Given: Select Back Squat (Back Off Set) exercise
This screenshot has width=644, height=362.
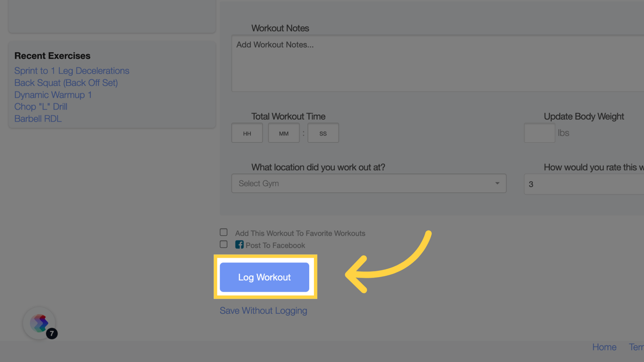Looking at the screenshot, I should [66, 82].
